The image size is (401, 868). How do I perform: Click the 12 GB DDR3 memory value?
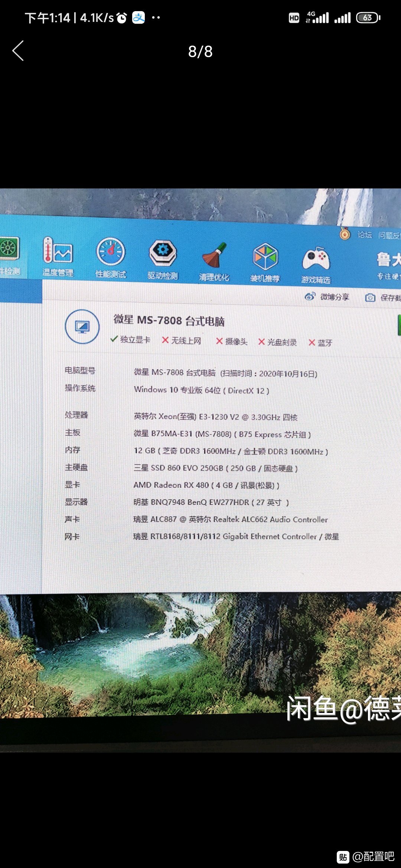click(231, 451)
